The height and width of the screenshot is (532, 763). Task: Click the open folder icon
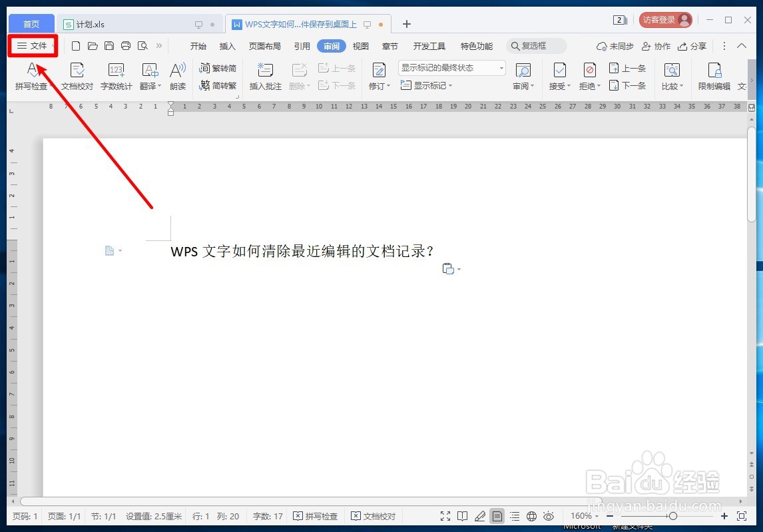tap(93, 46)
